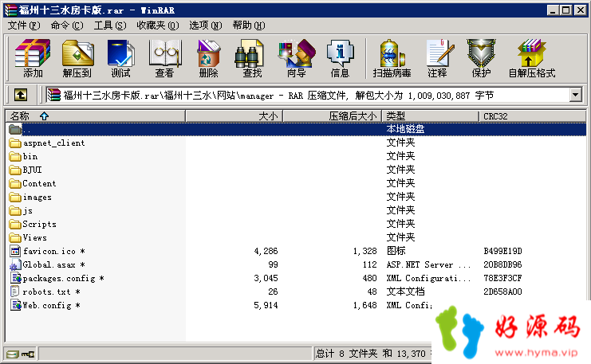Sort by 名称 column header
The height and width of the screenshot is (364, 591).
pyautogui.click(x=95, y=116)
